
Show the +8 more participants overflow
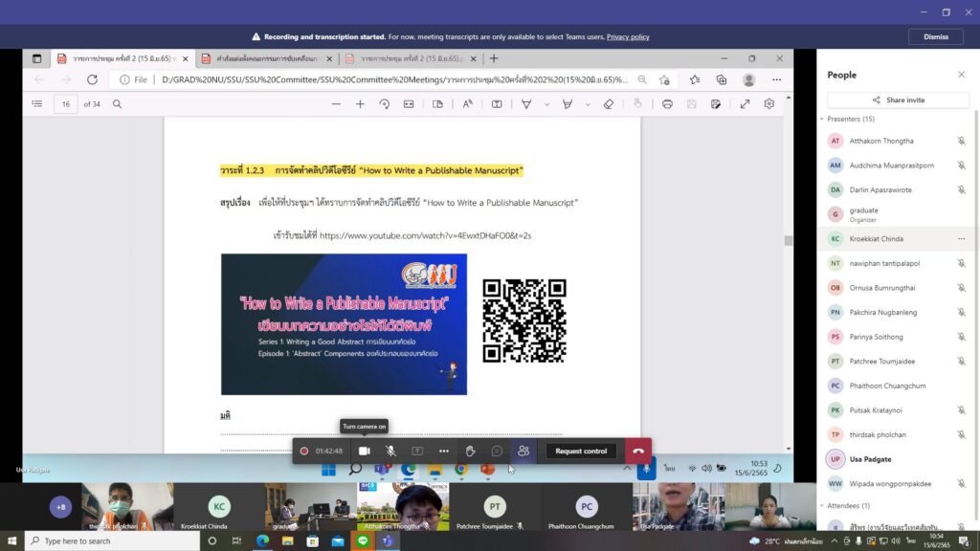[60, 507]
